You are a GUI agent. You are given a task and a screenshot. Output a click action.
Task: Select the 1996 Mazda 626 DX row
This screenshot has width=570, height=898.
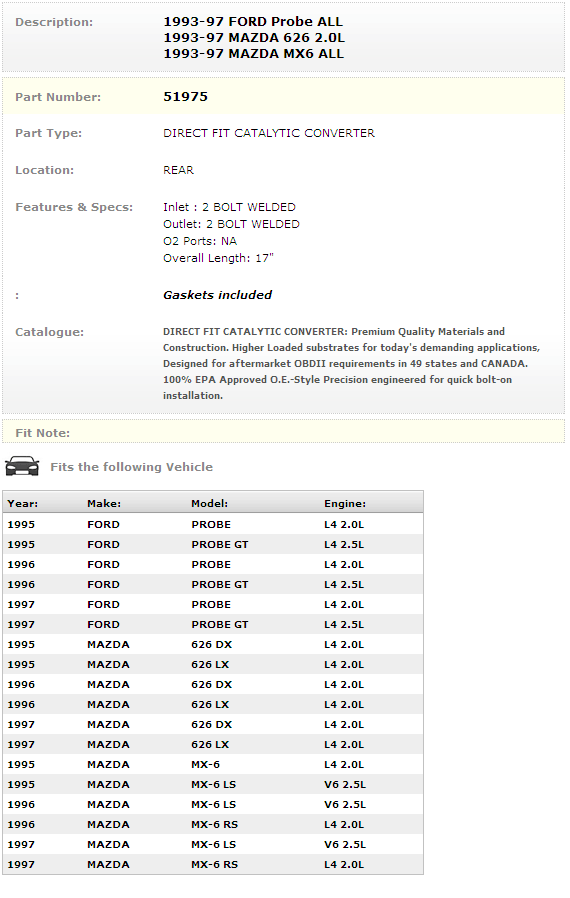click(213, 684)
